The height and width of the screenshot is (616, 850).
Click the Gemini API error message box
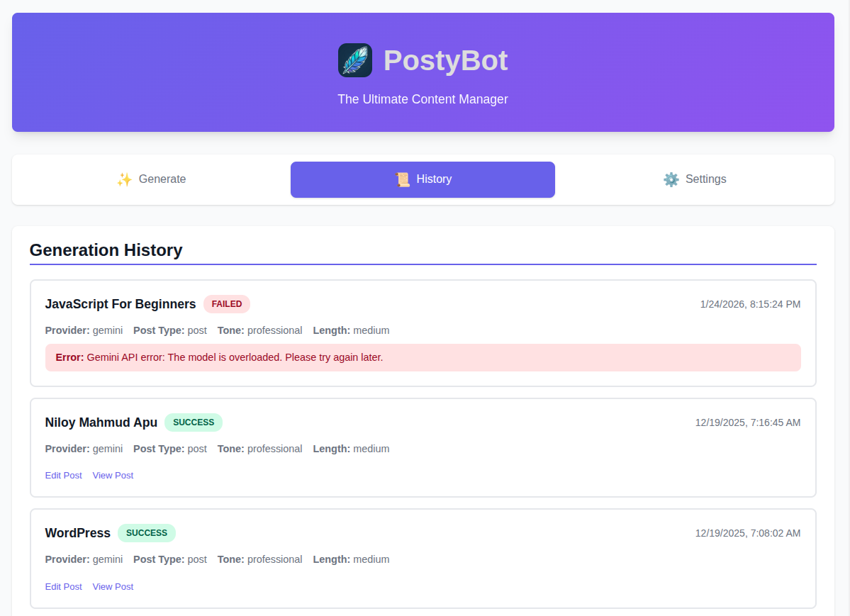(x=423, y=357)
